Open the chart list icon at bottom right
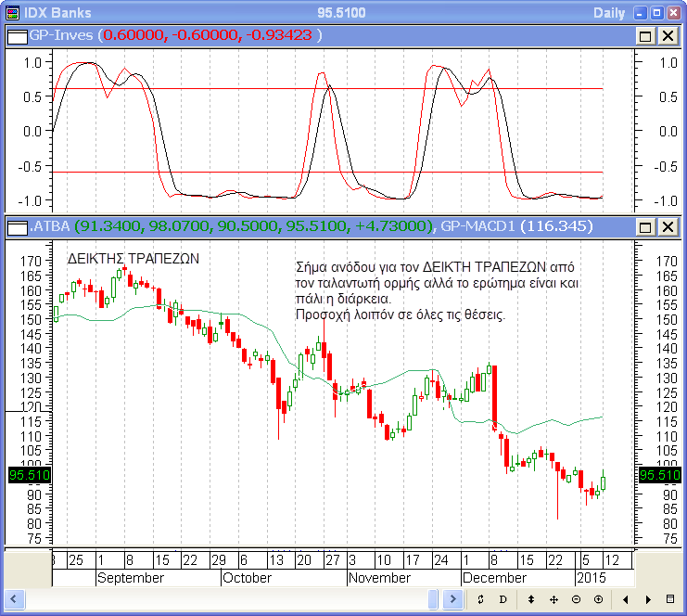The width and height of the screenshot is (687, 616). click(670, 599)
